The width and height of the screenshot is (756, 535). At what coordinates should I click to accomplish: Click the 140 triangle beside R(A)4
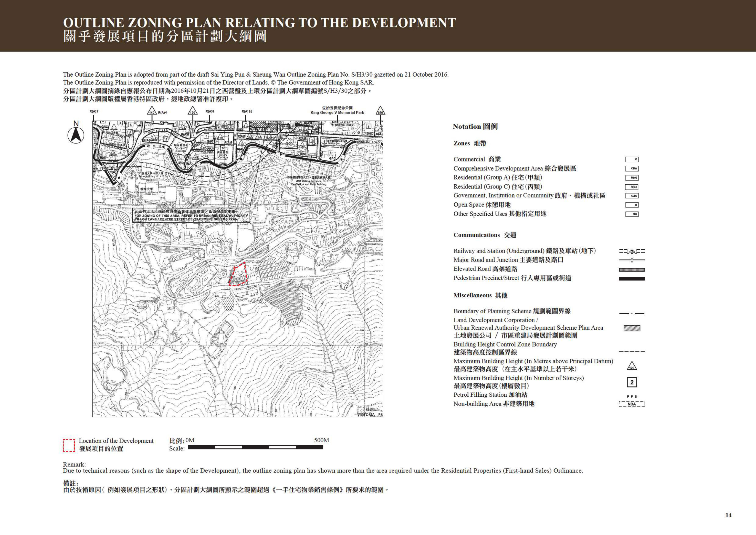(152, 111)
